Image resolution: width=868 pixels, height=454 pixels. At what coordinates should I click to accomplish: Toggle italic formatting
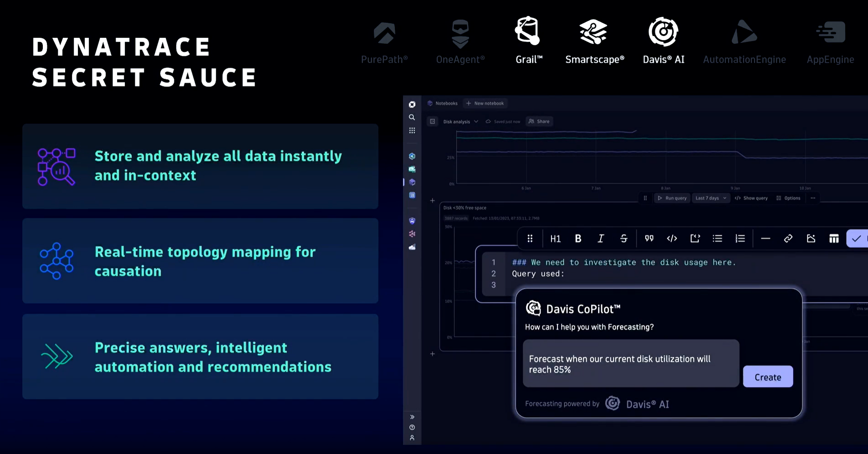point(601,238)
